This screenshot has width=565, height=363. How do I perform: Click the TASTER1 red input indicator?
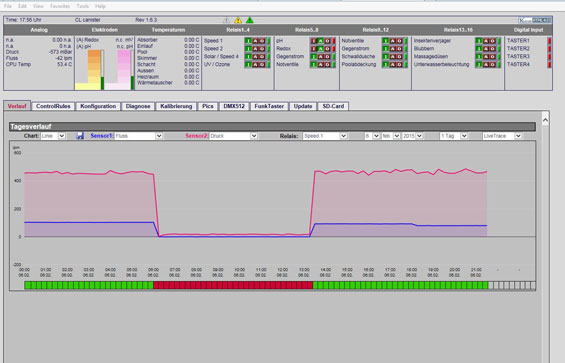(550, 41)
